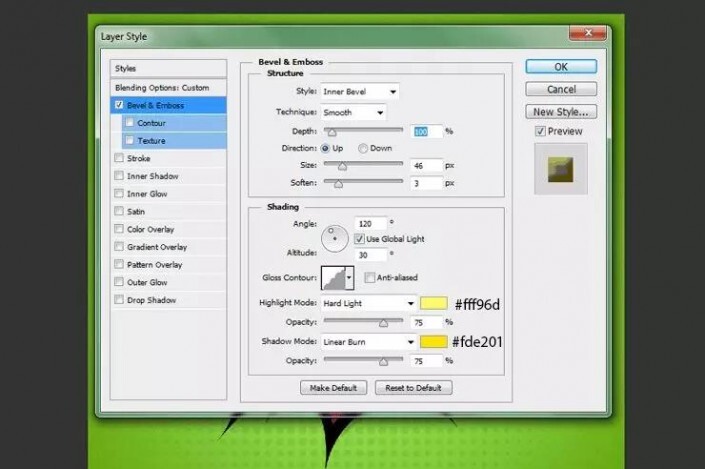Click the style preview thumbnail
The height and width of the screenshot is (469, 705).
coord(561,168)
